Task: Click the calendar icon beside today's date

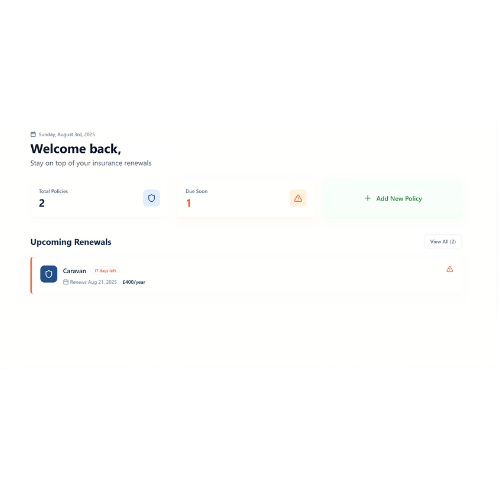Action: pyautogui.click(x=33, y=134)
